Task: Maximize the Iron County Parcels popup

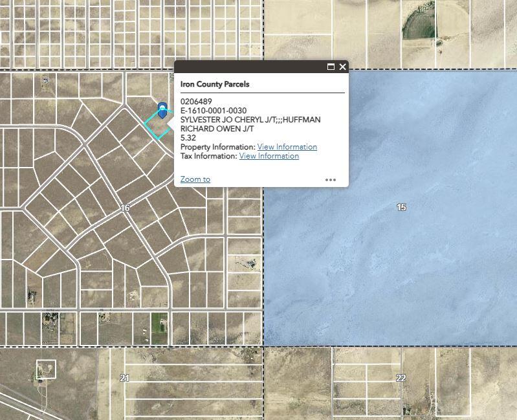Action: [x=331, y=67]
